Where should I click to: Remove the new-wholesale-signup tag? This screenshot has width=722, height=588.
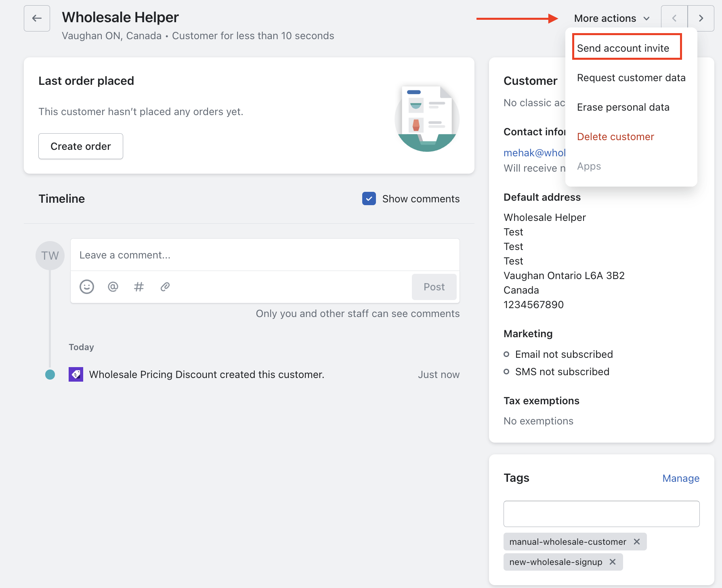click(x=613, y=562)
